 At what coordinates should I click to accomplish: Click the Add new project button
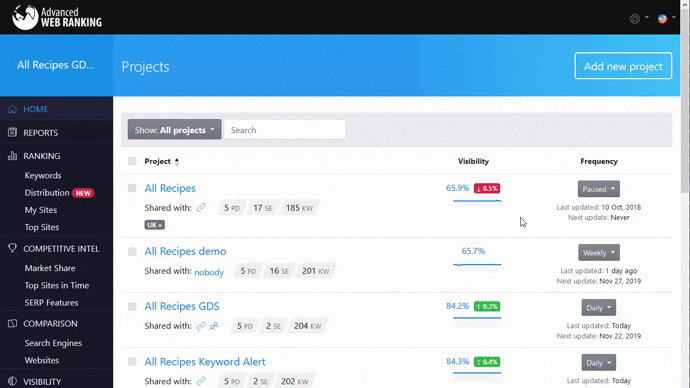pyautogui.click(x=623, y=66)
